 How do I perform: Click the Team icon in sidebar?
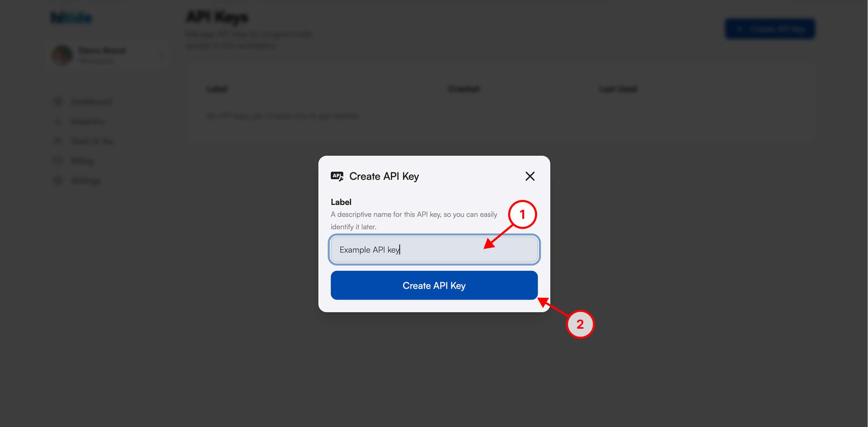click(x=58, y=141)
